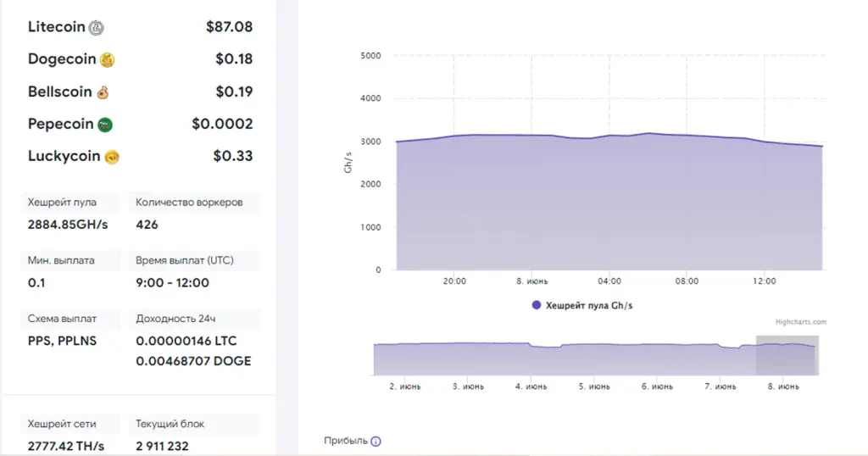Click the Luckycoin coin icon
868x456 pixels.
tap(112, 158)
